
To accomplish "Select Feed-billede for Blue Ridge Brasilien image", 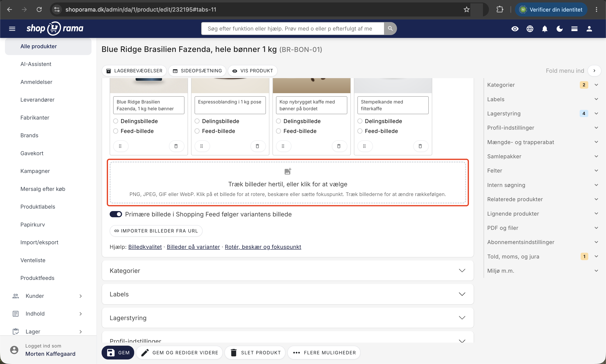I will click(x=116, y=131).
